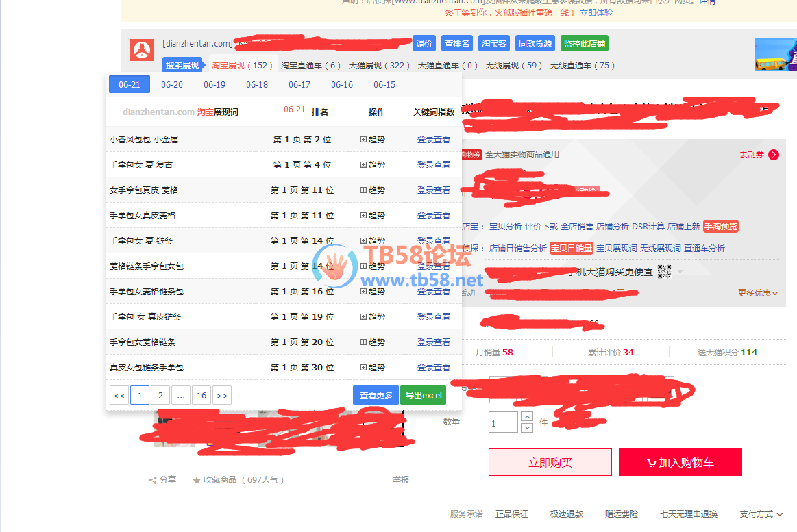Click the 趋势 plus icon for 女手拿包真皮 菱格
The width and height of the screenshot is (797, 532).
pos(363,190)
